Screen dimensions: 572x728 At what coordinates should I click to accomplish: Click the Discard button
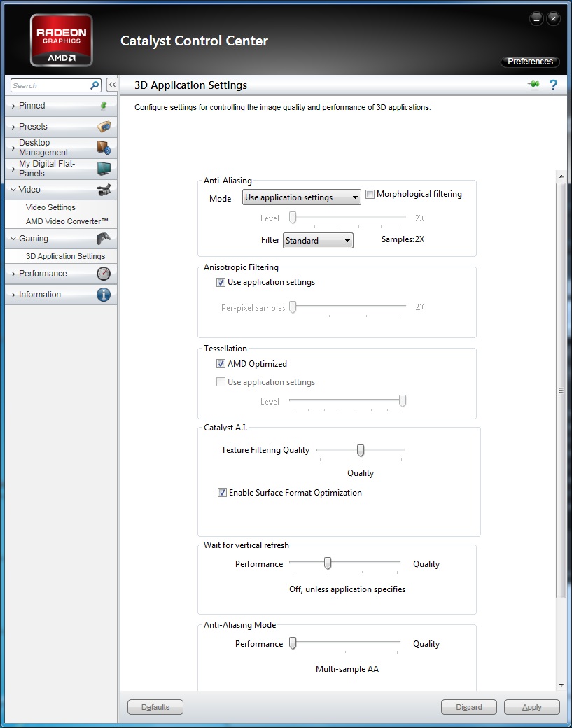point(469,707)
